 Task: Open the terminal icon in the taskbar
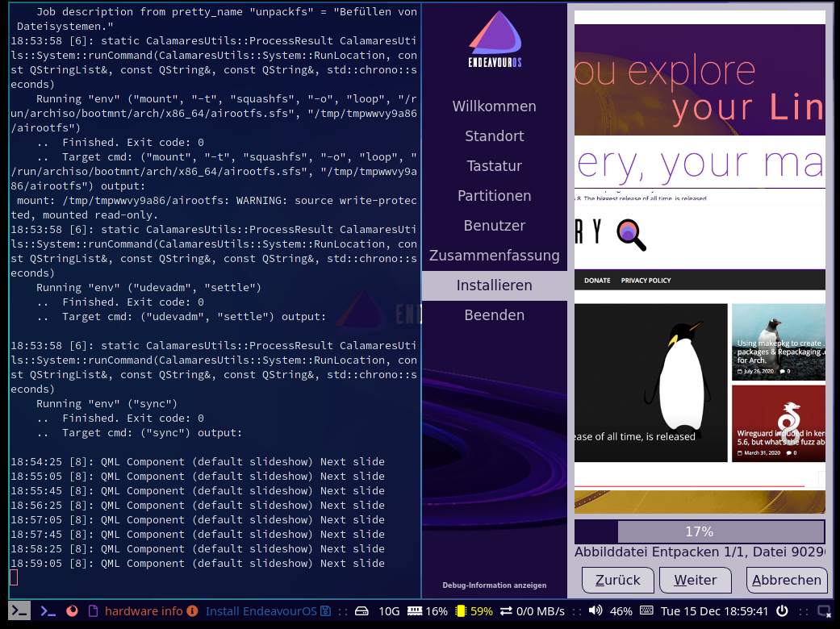[x=20, y=610]
